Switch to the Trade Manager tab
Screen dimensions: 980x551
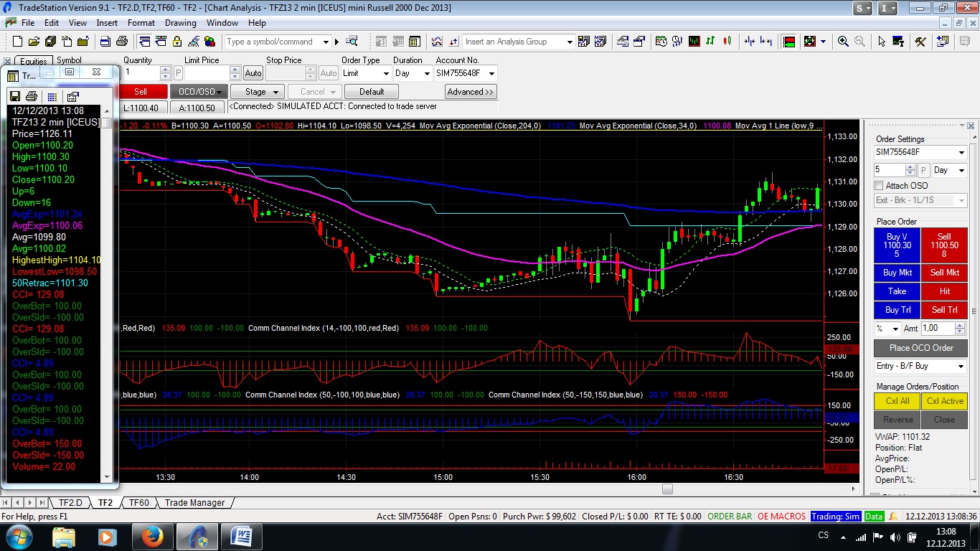click(x=194, y=503)
